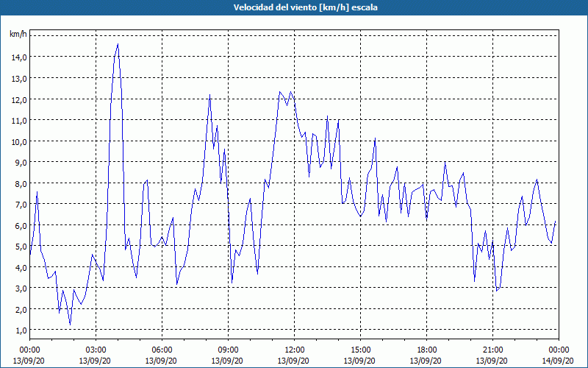The width and height of the screenshot is (588, 368).
Task: Click the wind speed peak near 04:00
Action: pyautogui.click(x=118, y=44)
